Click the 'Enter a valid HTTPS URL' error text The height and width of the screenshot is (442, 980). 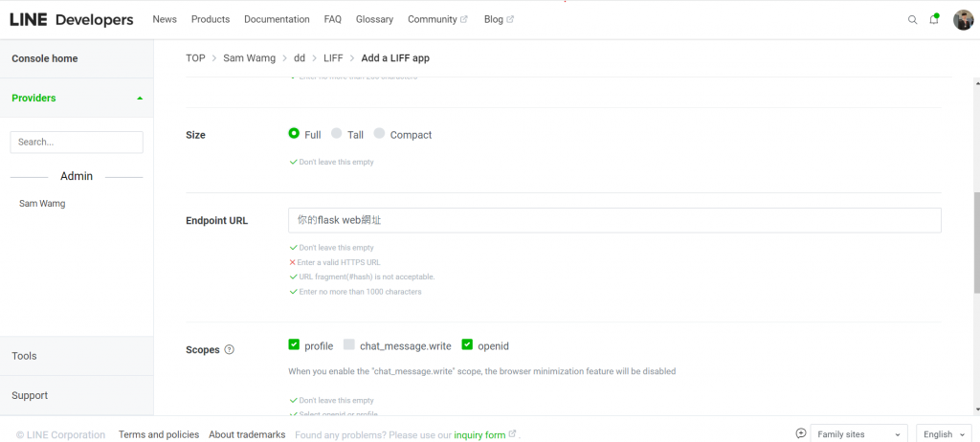pos(339,262)
